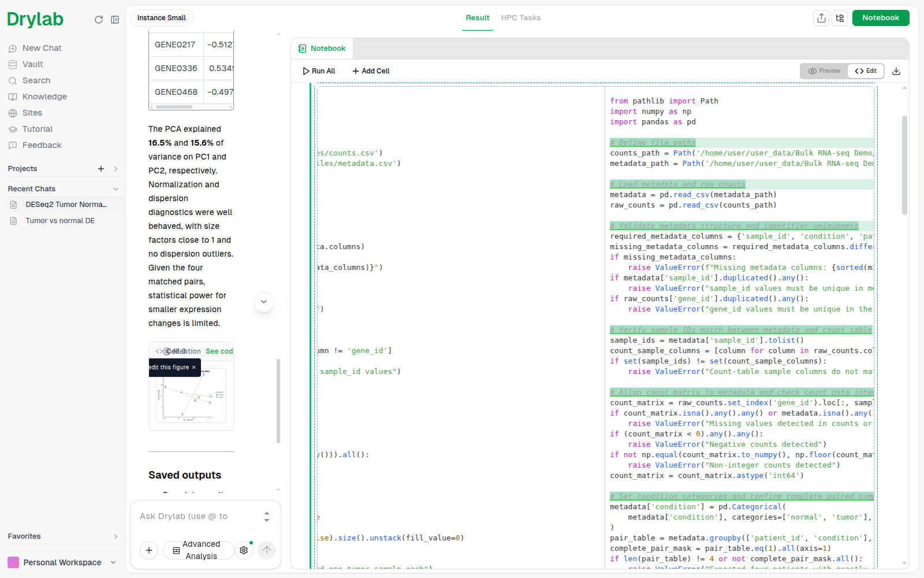Switch to the HPC Tasks tab
The image size is (924, 578).
(521, 18)
